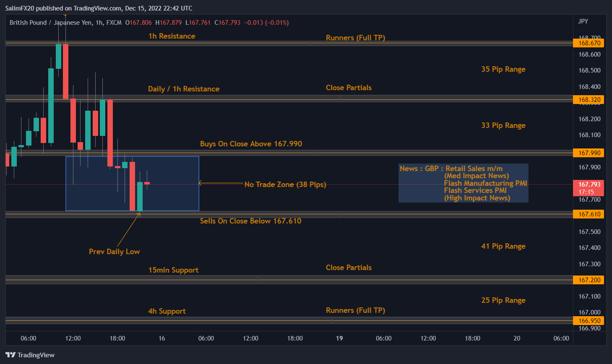Click the '4h Support' annotation text

[x=167, y=311]
